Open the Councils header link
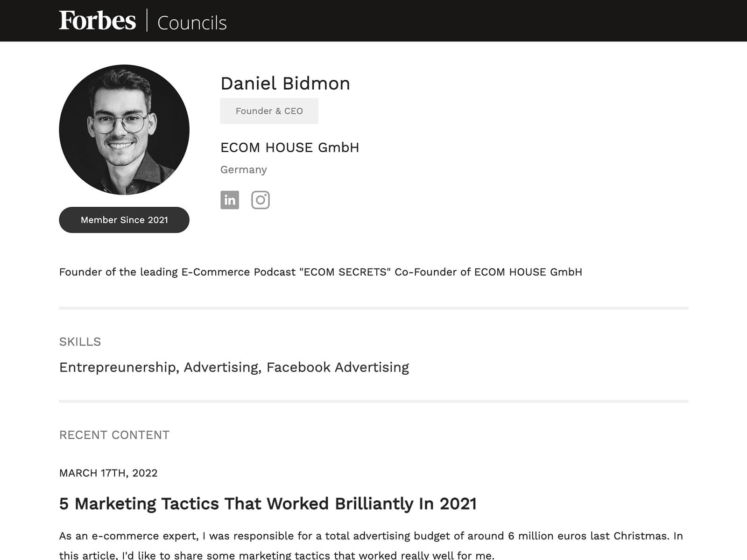The width and height of the screenshot is (747, 560). (x=192, y=23)
